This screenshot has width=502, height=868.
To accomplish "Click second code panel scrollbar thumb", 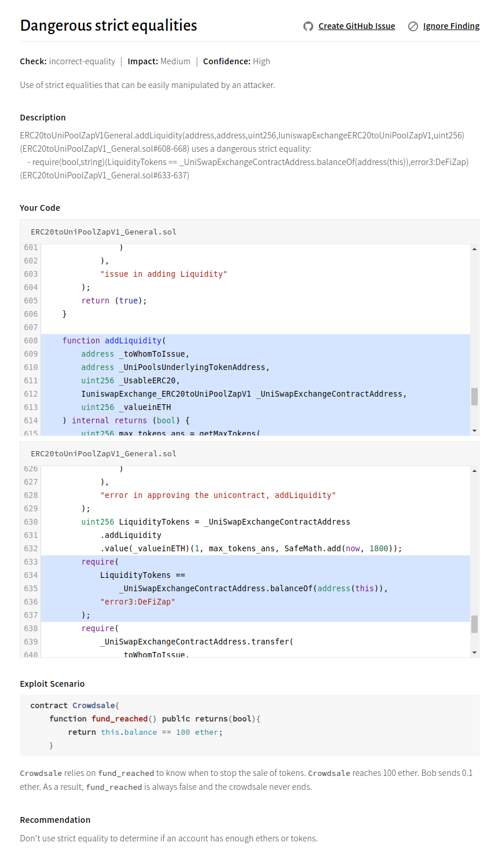I will coord(474,624).
